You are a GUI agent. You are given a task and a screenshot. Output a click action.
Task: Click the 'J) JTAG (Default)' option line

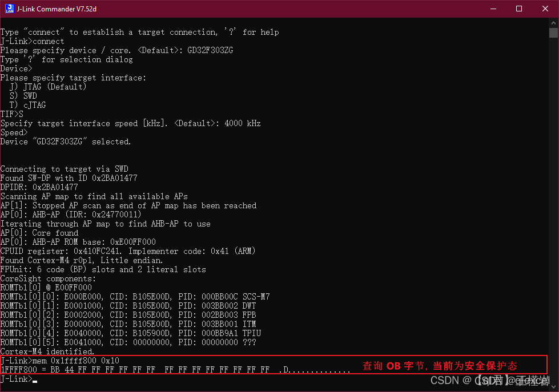click(48, 87)
